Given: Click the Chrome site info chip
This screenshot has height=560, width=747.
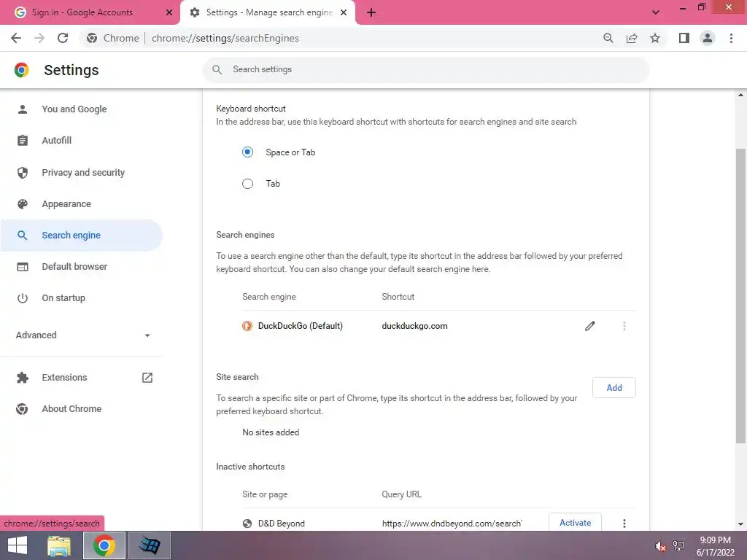Looking at the screenshot, I should pyautogui.click(x=115, y=38).
